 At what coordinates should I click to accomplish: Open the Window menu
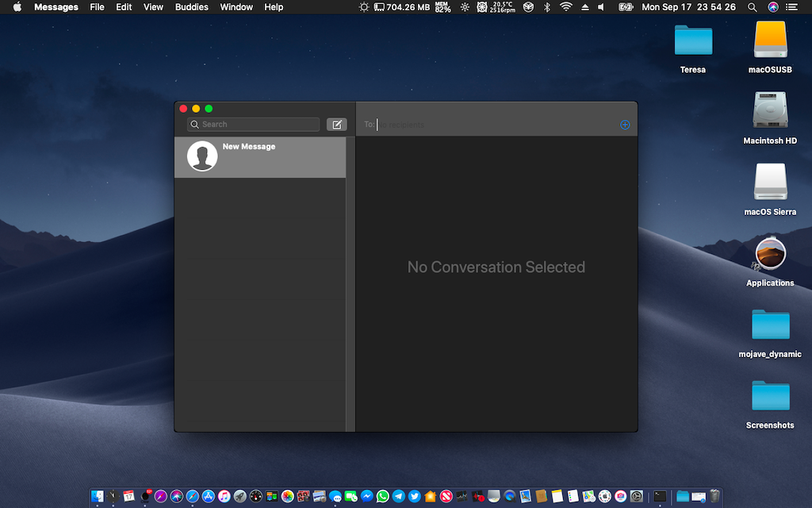click(236, 6)
